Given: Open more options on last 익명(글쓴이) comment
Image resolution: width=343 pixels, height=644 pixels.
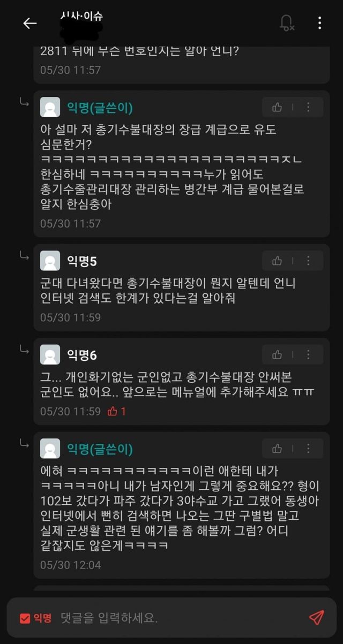Looking at the screenshot, I should click(x=308, y=449).
